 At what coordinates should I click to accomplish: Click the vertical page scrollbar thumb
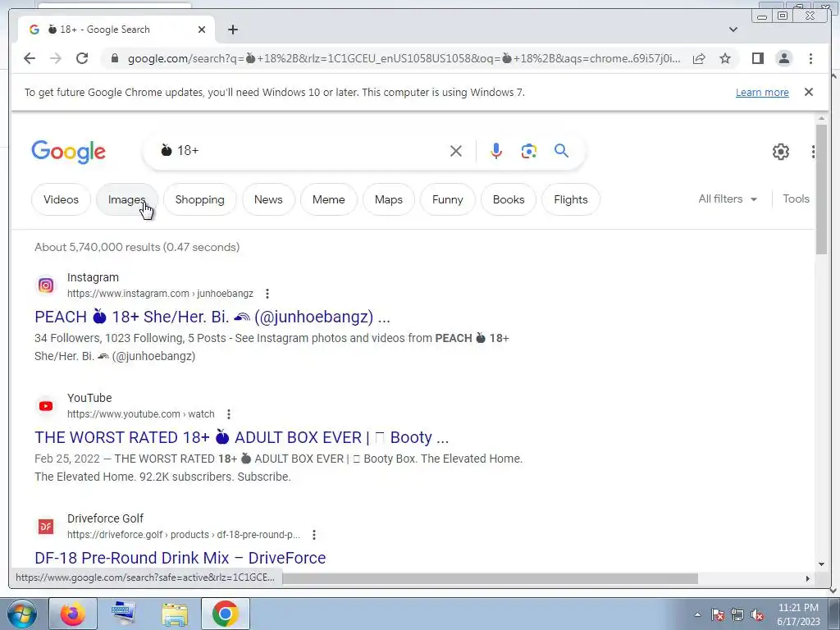[821, 189]
